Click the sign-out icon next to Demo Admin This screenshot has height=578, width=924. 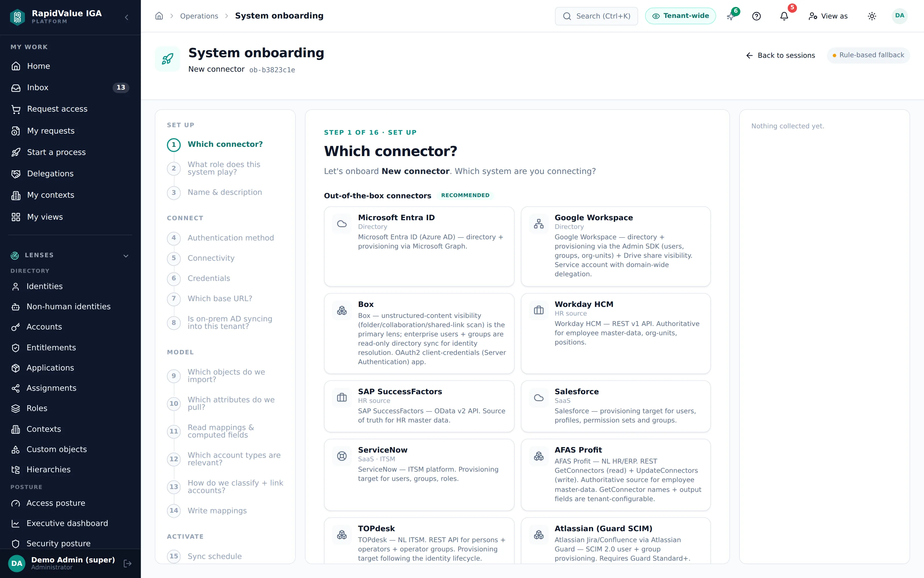point(128,563)
